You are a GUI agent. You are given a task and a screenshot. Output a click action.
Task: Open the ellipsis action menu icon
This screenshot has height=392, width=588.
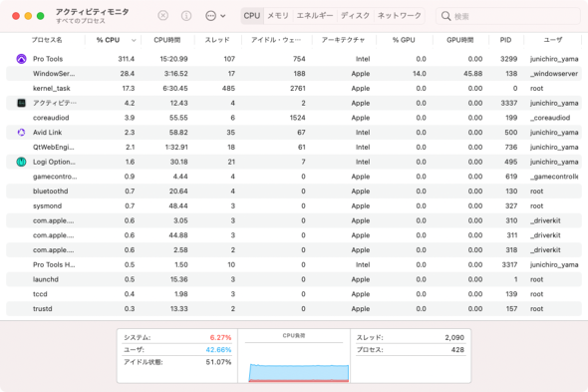coord(210,16)
